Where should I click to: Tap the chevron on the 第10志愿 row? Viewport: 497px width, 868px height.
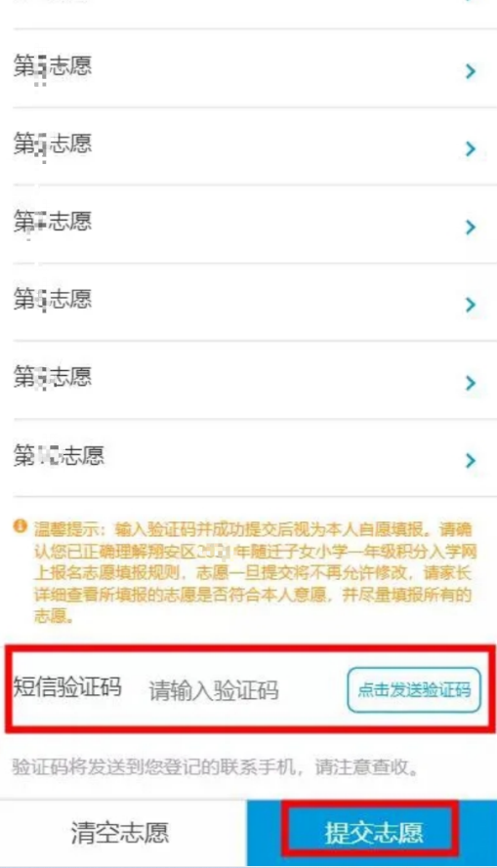click(471, 460)
